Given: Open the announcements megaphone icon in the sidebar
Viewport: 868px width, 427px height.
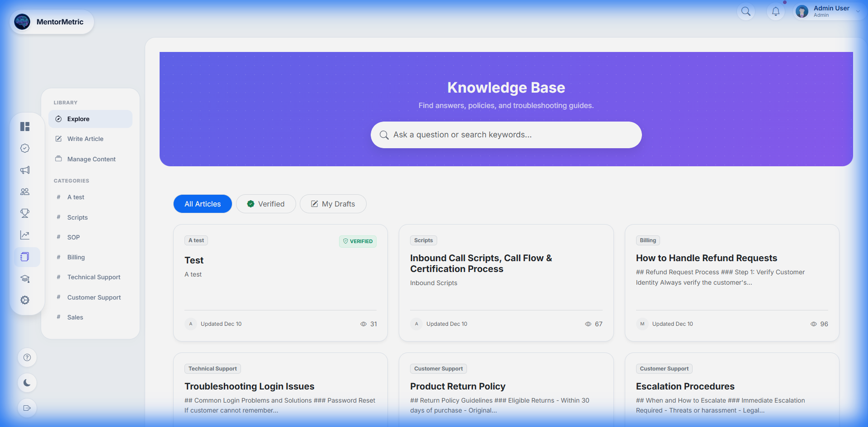Looking at the screenshot, I should tap(25, 170).
